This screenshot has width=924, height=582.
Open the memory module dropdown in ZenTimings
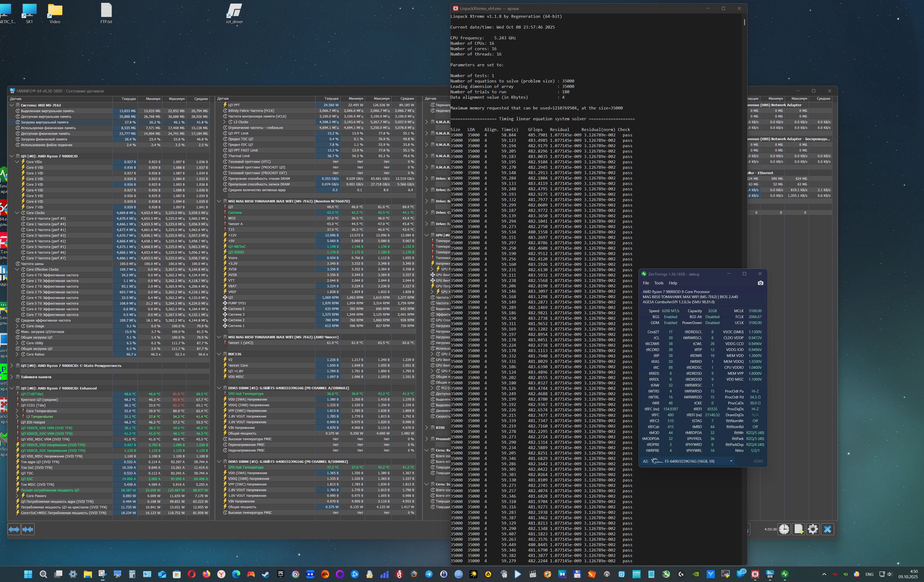731,461
